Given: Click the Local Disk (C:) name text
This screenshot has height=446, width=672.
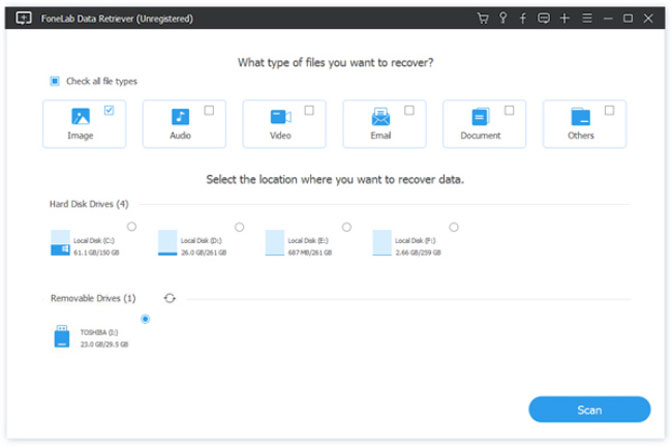Looking at the screenshot, I should tap(94, 241).
